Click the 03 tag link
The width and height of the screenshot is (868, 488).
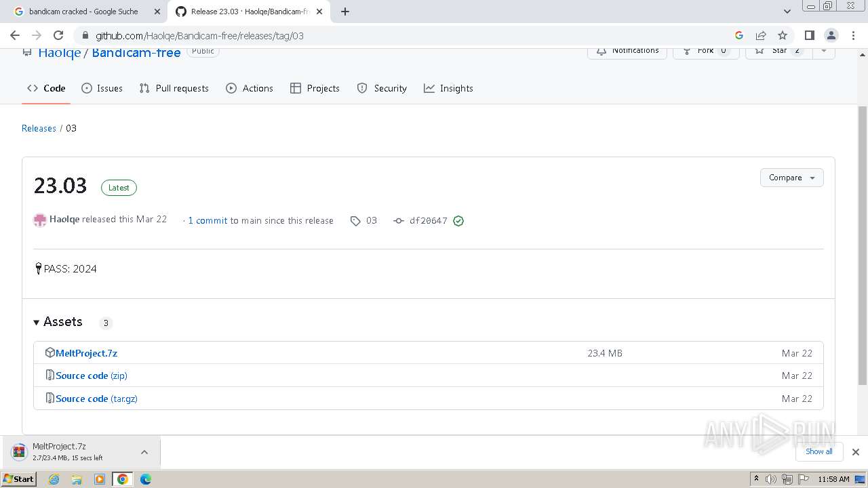[364, 220]
